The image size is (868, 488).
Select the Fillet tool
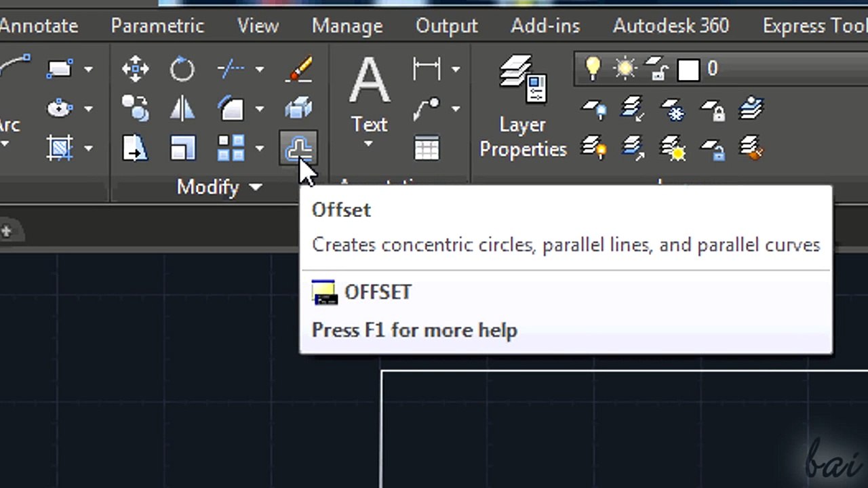coord(233,108)
